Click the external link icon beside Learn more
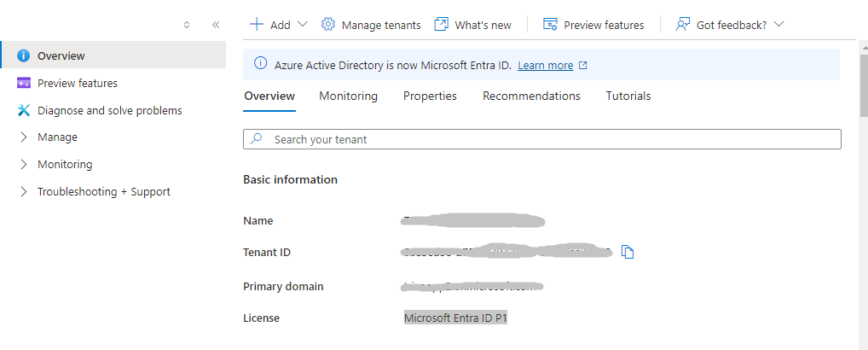This screenshot has width=868, height=350. pos(582,66)
